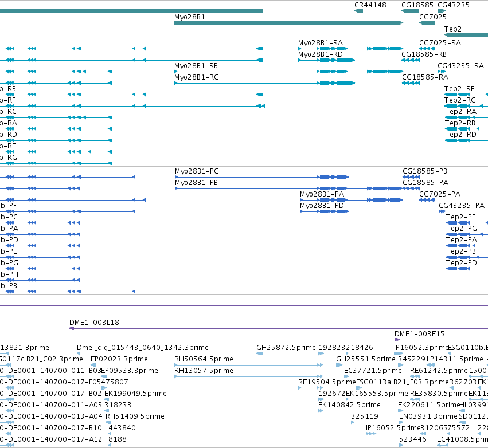Select the Myo28B1-PD protein label
Screen dimensions: 488x448
pos(322,206)
